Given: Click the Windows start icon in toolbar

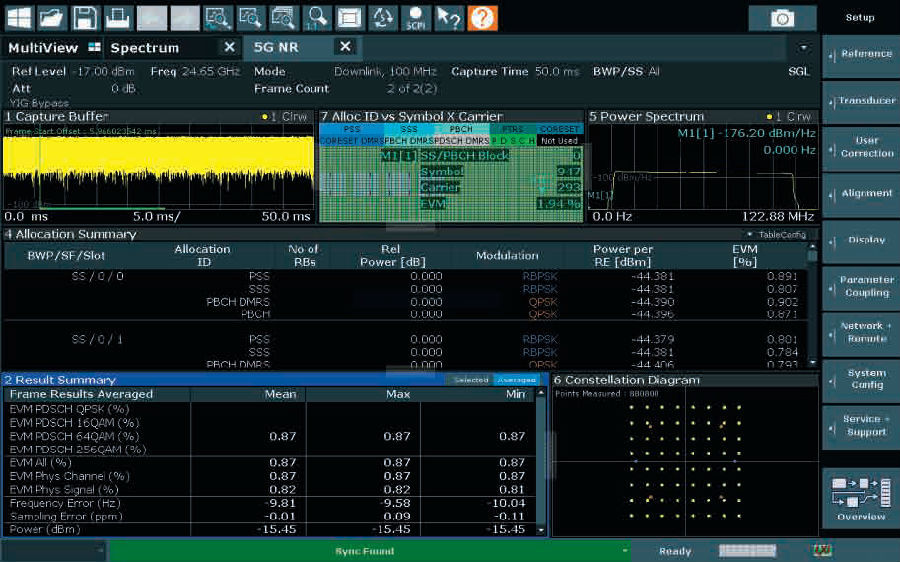Looking at the screenshot, I should [x=18, y=18].
